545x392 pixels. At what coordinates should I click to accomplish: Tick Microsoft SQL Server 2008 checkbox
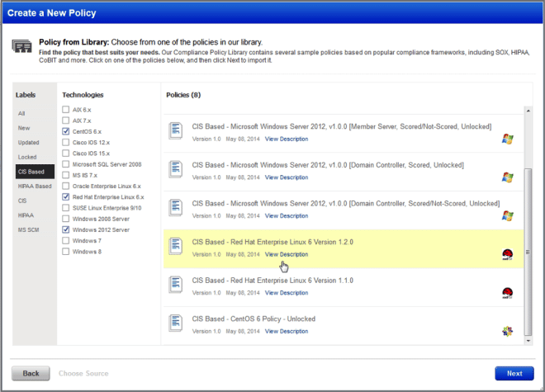[x=66, y=164]
